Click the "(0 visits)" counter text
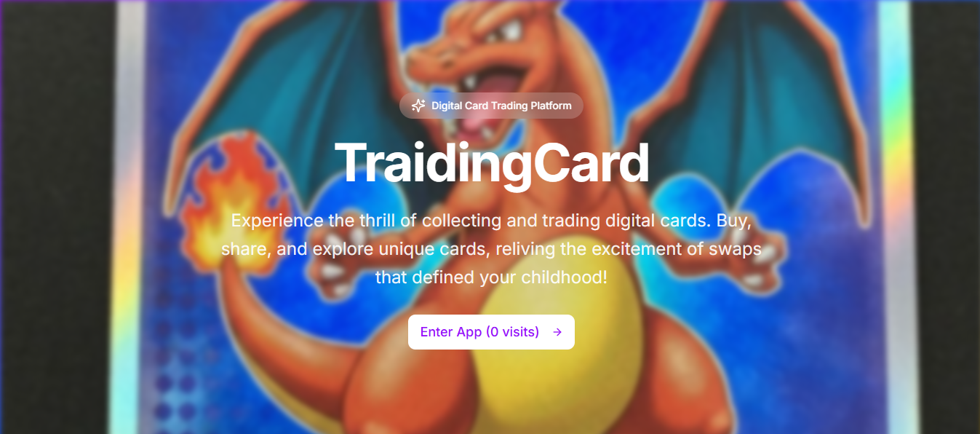Viewport: 980px width, 434px height. pos(512,332)
